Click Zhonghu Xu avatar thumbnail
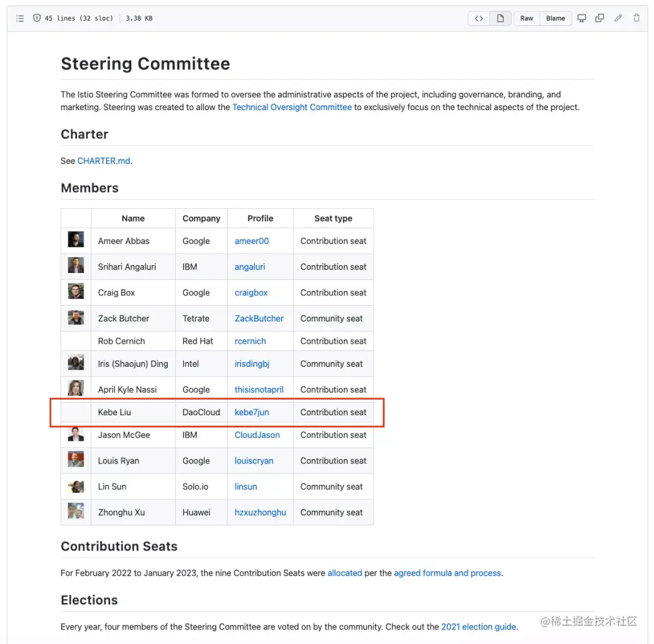 (76, 511)
